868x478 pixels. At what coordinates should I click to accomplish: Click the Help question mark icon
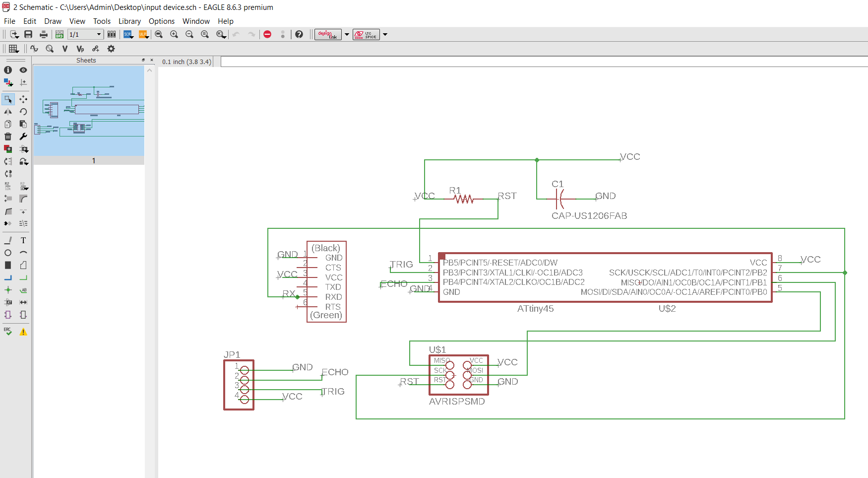[x=299, y=34]
